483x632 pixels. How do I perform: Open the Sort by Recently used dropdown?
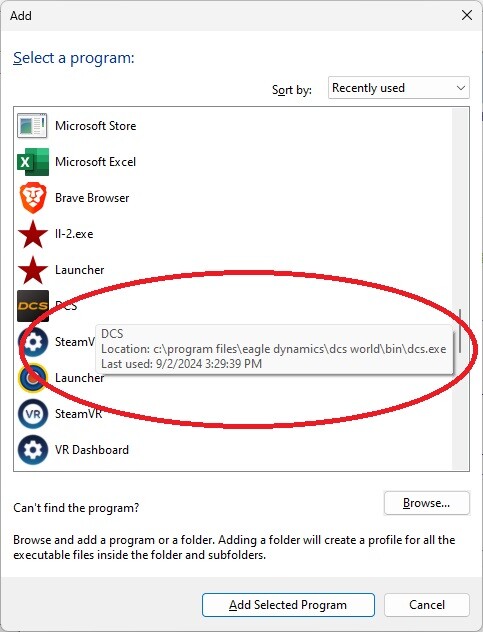(x=399, y=87)
